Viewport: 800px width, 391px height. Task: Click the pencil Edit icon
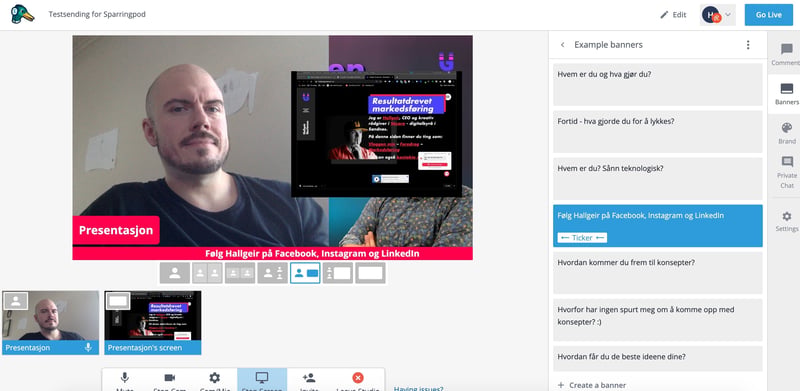pos(664,15)
